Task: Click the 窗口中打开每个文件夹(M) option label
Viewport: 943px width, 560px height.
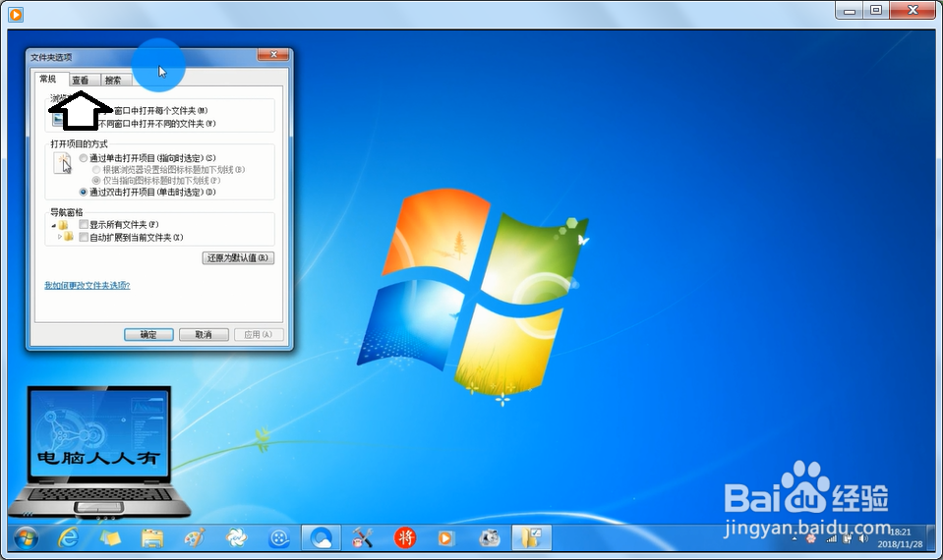Action: pyautogui.click(x=160, y=111)
